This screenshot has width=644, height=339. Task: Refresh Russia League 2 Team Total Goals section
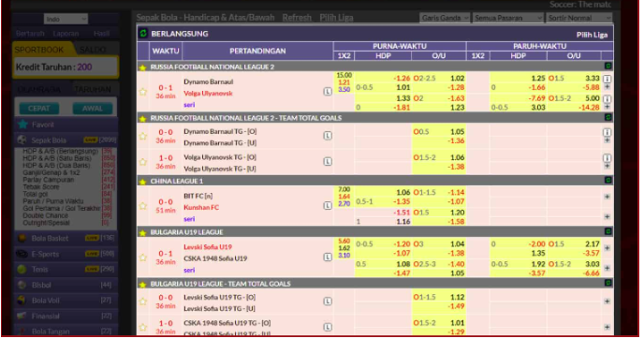pos(607,117)
